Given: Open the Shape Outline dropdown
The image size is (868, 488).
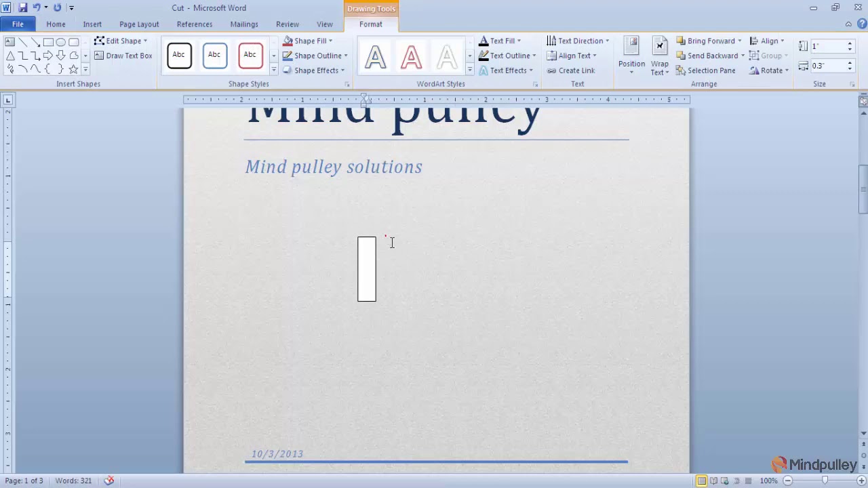Looking at the screenshot, I should (x=315, y=56).
